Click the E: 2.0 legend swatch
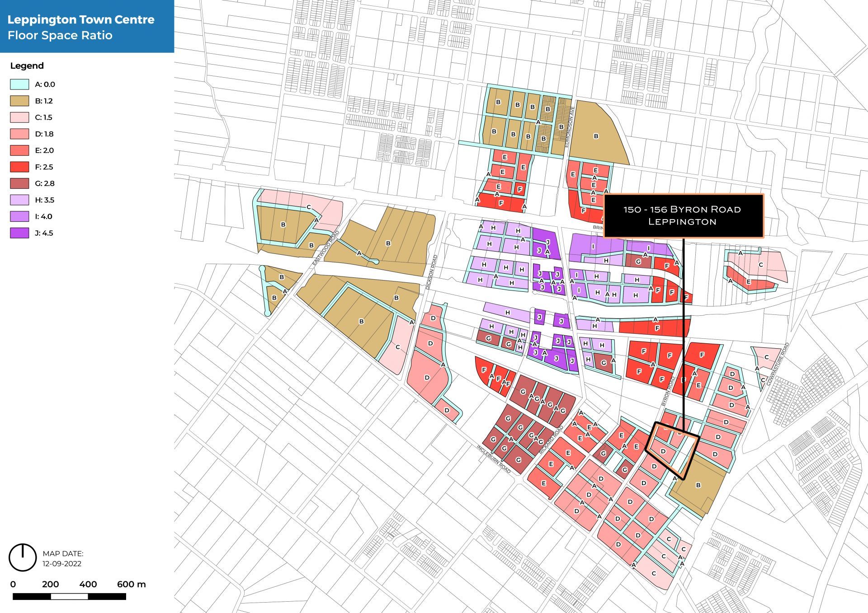This screenshot has width=868, height=613. point(19,150)
